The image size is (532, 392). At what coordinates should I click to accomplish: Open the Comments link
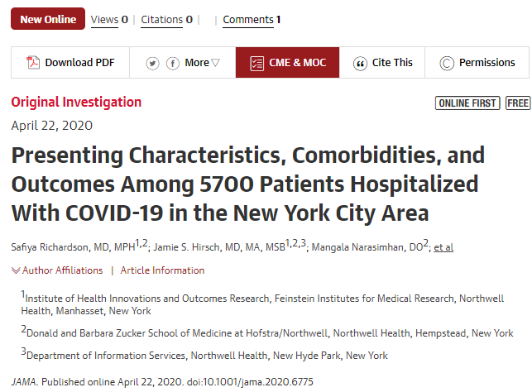[x=252, y=19]
